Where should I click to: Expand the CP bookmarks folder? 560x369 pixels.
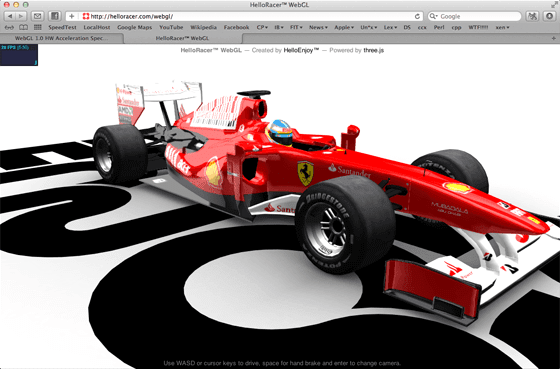click(262, 28)
